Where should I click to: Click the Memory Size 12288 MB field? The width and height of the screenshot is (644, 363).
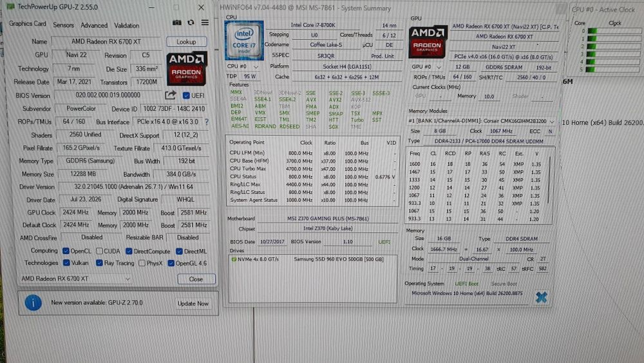83,174
